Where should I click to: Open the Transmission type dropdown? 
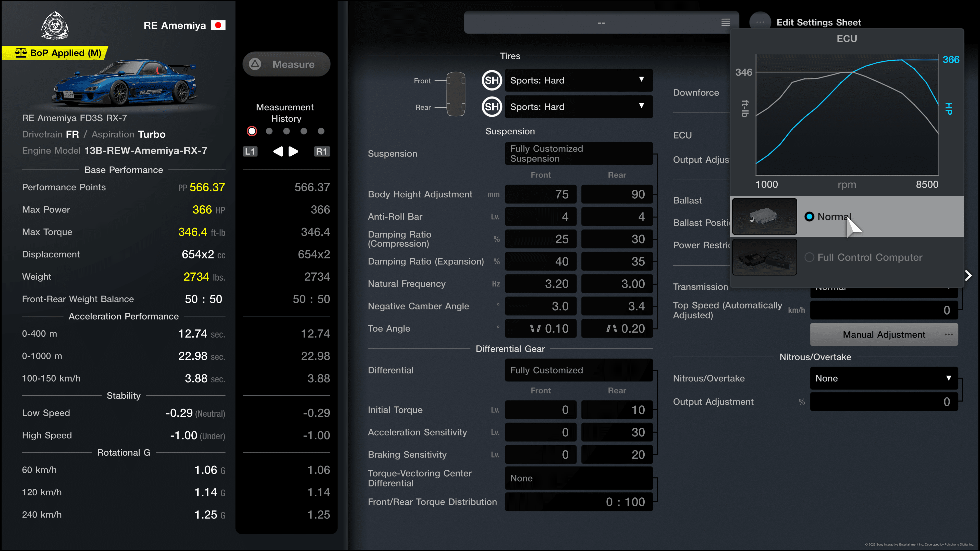click(x=884, y=292)
